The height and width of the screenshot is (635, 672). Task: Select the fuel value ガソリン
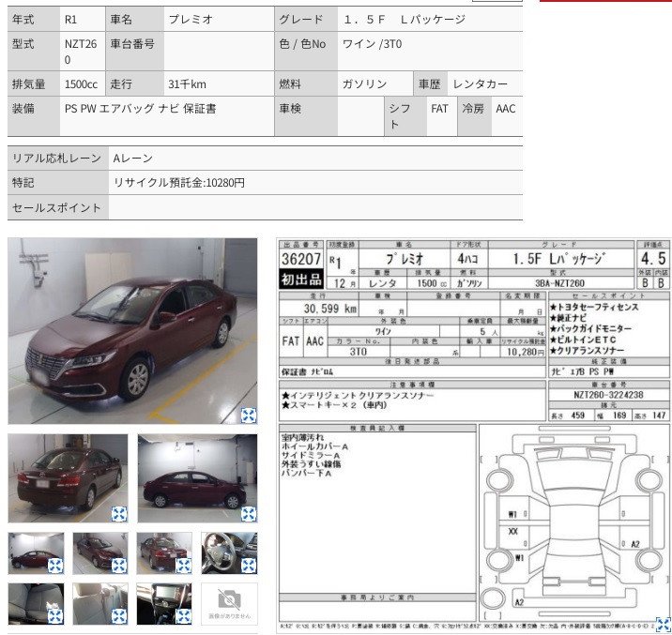tap(365, 83)
